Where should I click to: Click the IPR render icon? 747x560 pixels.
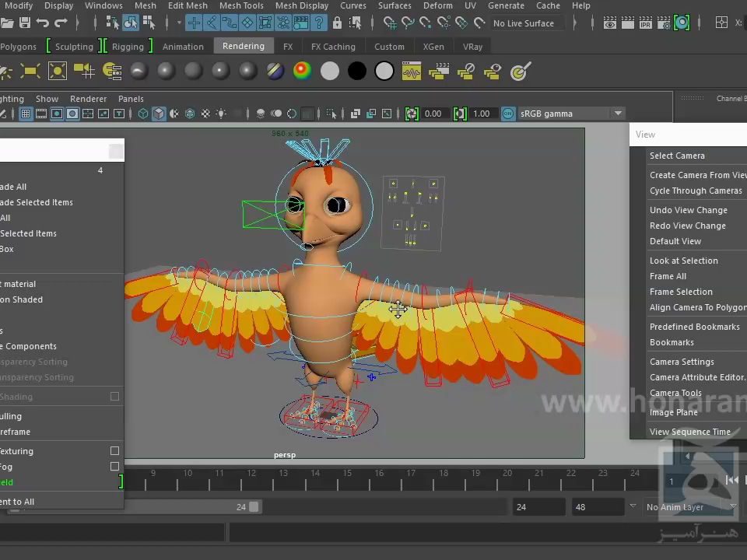[x=645, y=23]
